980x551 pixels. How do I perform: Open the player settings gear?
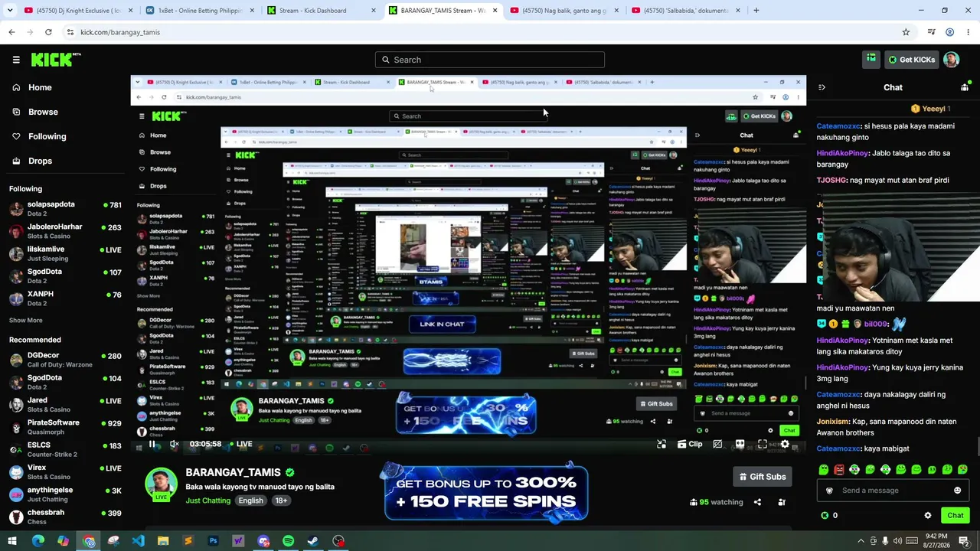pos(785,444)
